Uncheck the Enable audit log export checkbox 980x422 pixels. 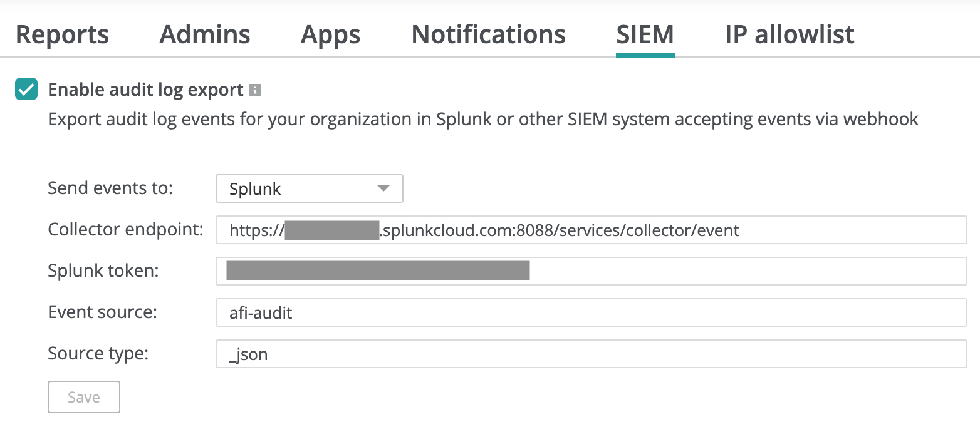pos(26,90)
